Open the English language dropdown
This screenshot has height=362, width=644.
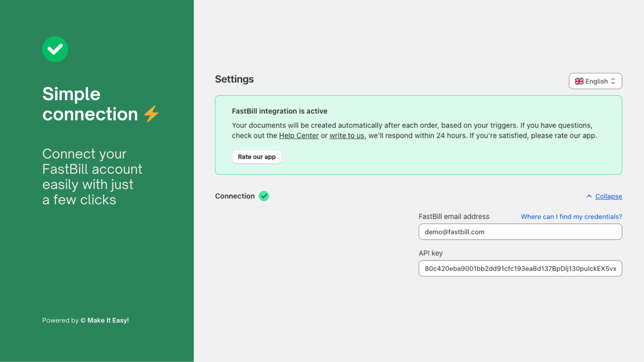(595, 81)
